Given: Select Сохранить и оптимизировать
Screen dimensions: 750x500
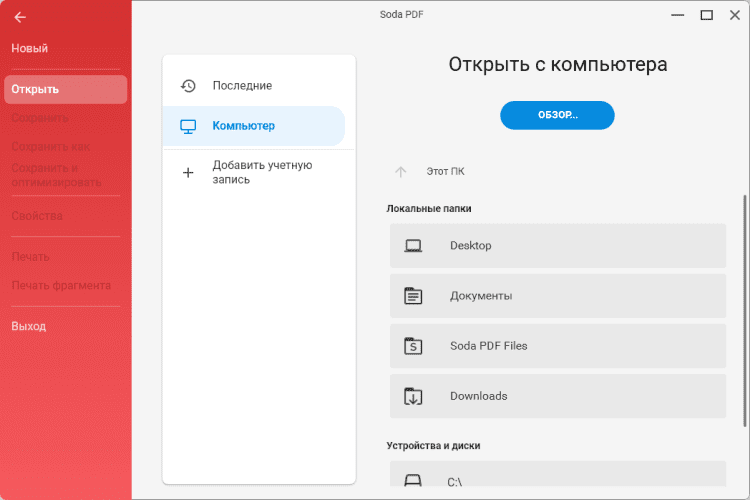Looking at the screenshot, I should pos(56,175).
